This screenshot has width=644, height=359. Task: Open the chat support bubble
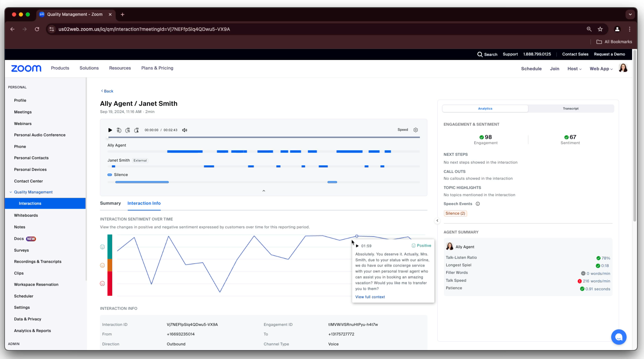click(619, 337)
